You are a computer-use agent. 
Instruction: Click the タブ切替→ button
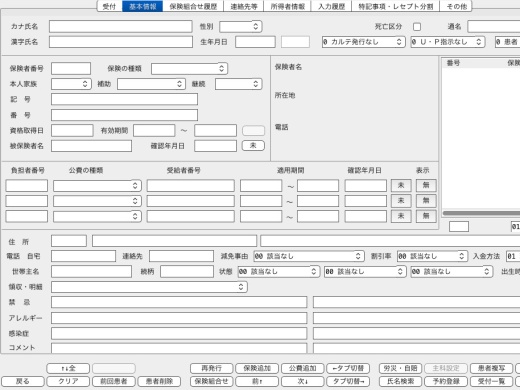pyautogui.click(x=348, y=381)
